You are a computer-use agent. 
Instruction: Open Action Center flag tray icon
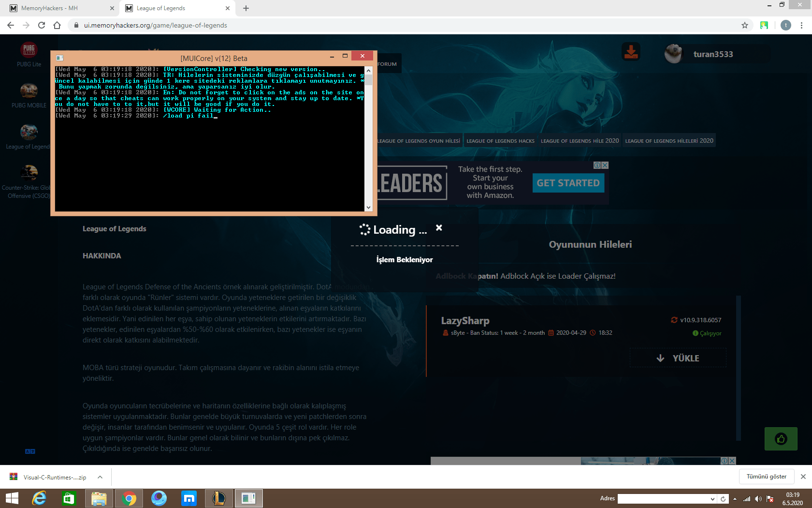coord(770,499)
